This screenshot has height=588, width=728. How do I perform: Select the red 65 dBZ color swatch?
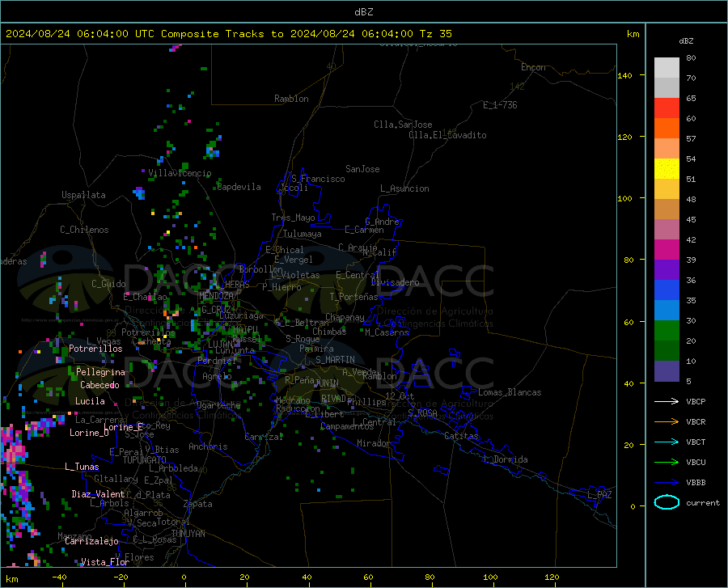pyautogui.click(x=667, y=108)
